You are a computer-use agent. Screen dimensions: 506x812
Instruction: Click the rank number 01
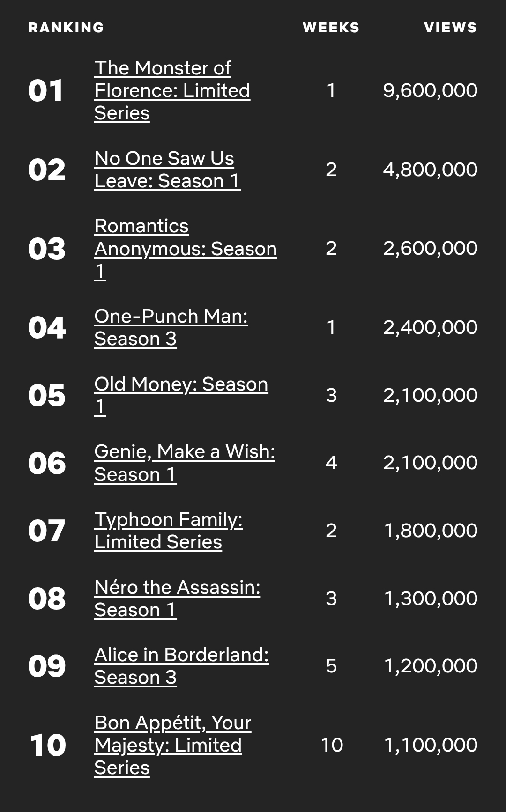coord(45,90)
